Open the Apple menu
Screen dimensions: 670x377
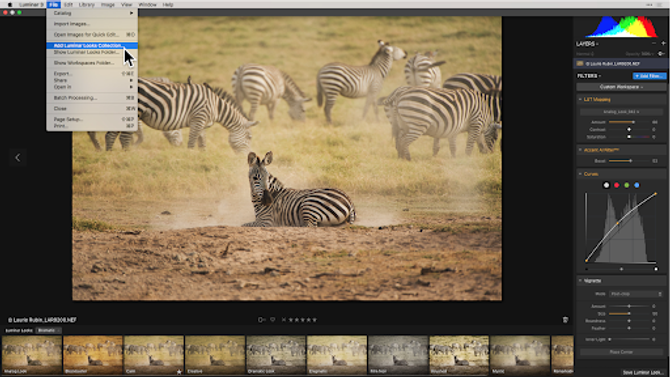click(x=9, y=4)
